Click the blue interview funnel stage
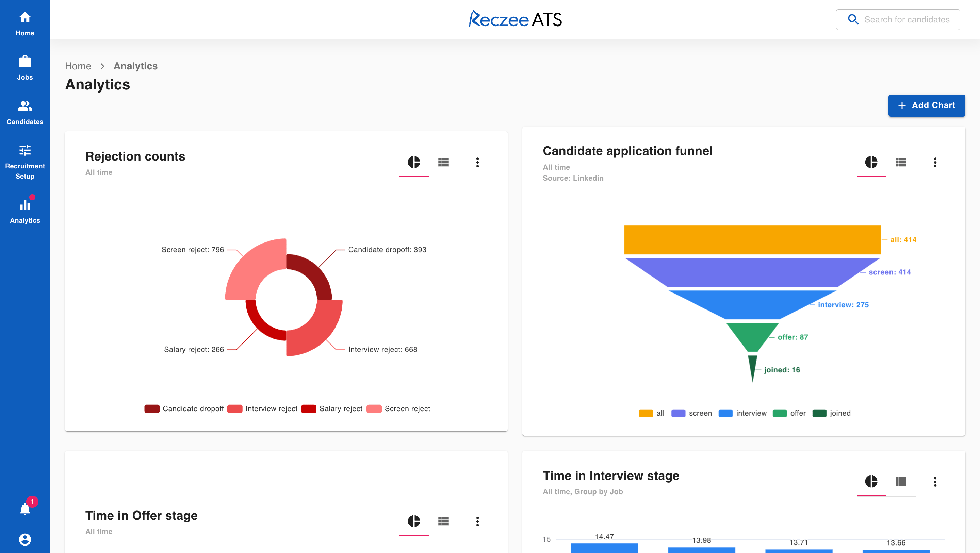 752,304
